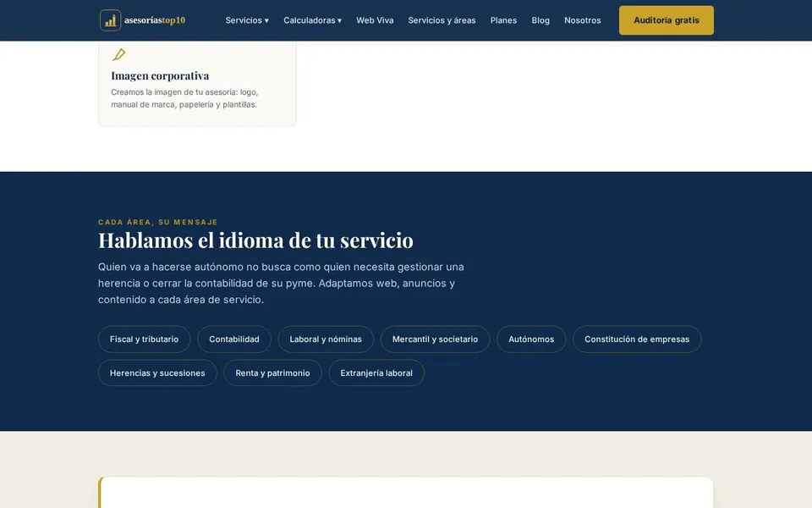Image resolution: width=812 pixels, height=508 pixels.
Task: Select the Contabilidad pill
Action: [234, 339]
